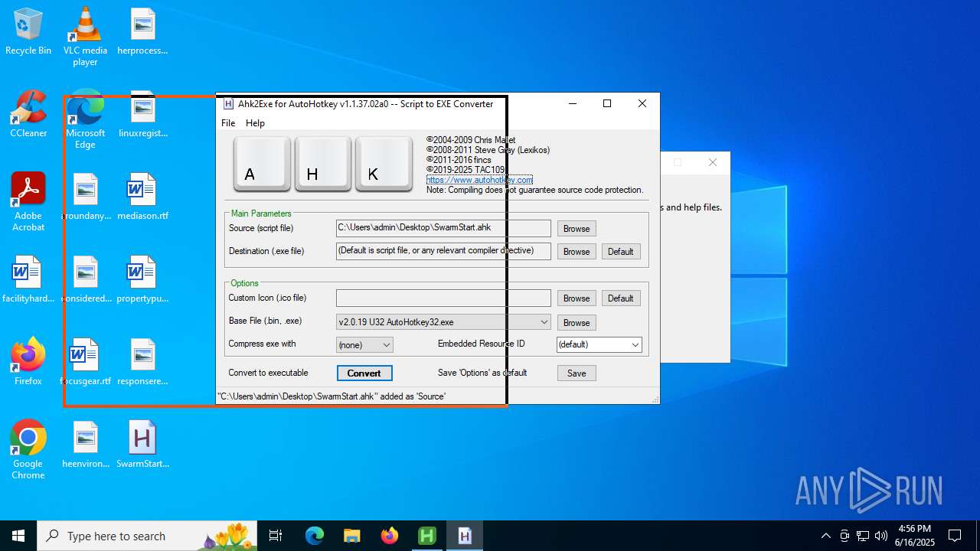Select the responsere image file icon

142,362
